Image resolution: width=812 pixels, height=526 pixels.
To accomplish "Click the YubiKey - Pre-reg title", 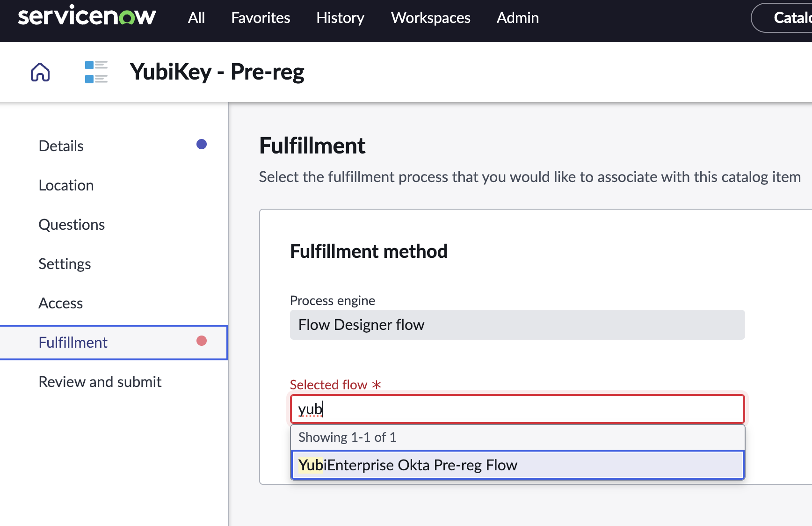I will pyautogui.click(x=217, y=72).
